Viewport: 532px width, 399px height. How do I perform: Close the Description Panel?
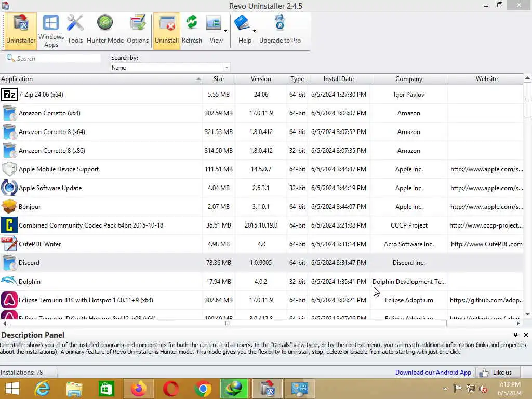(526, 335)
